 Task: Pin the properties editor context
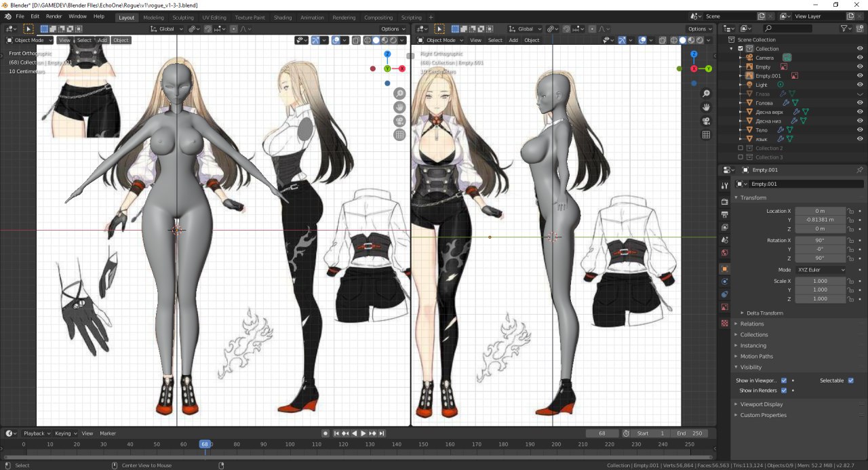tap(859, 170)
